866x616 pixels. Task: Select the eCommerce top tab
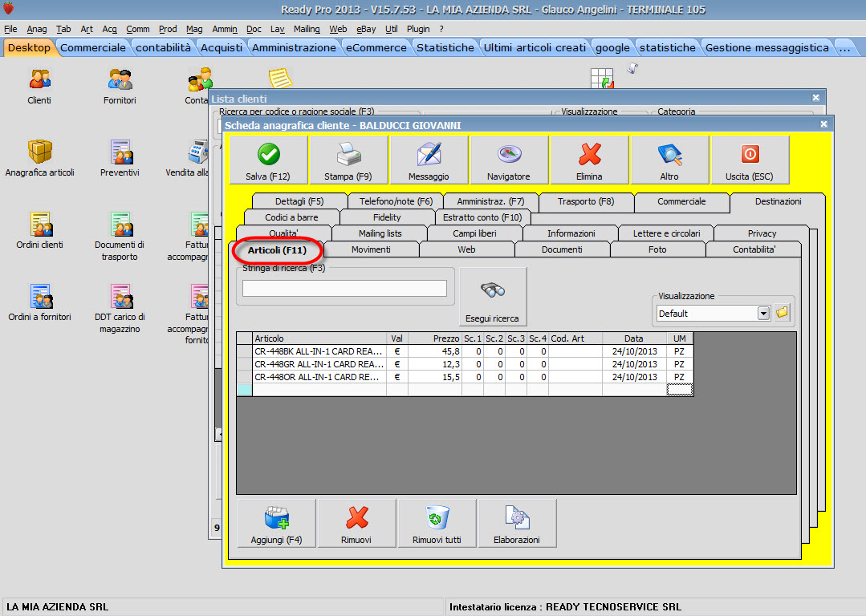[x=376, y=47]
